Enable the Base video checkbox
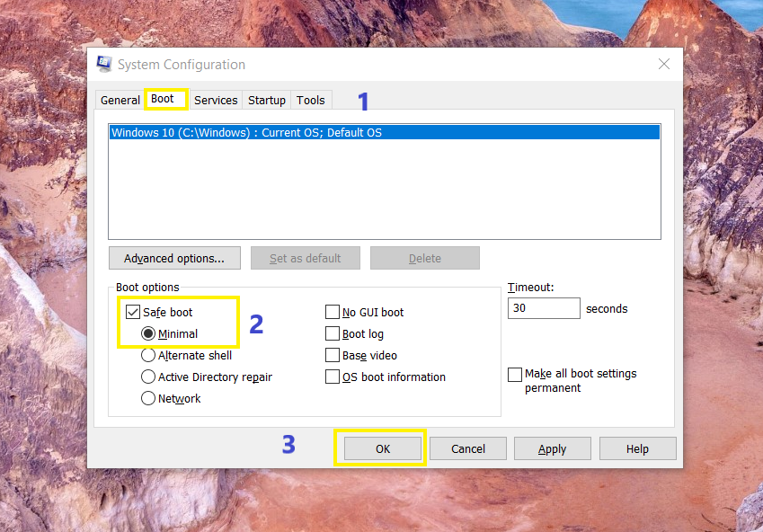 point(333,355)
